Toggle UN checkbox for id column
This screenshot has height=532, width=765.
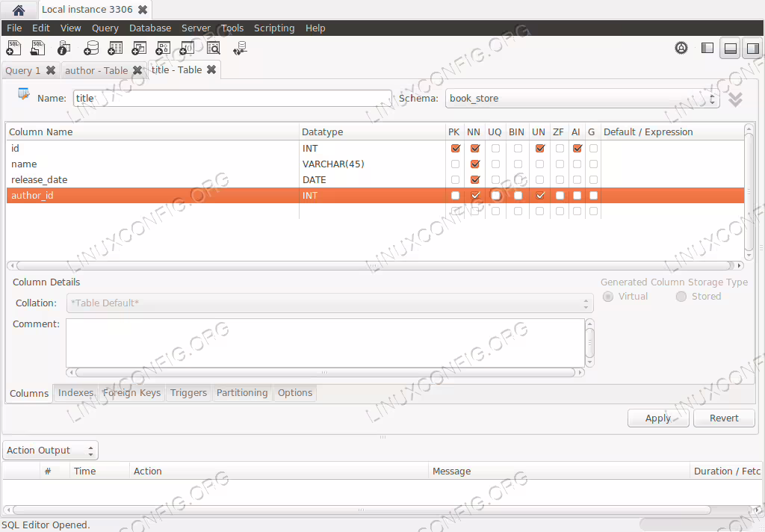click(x=539, y=149)
